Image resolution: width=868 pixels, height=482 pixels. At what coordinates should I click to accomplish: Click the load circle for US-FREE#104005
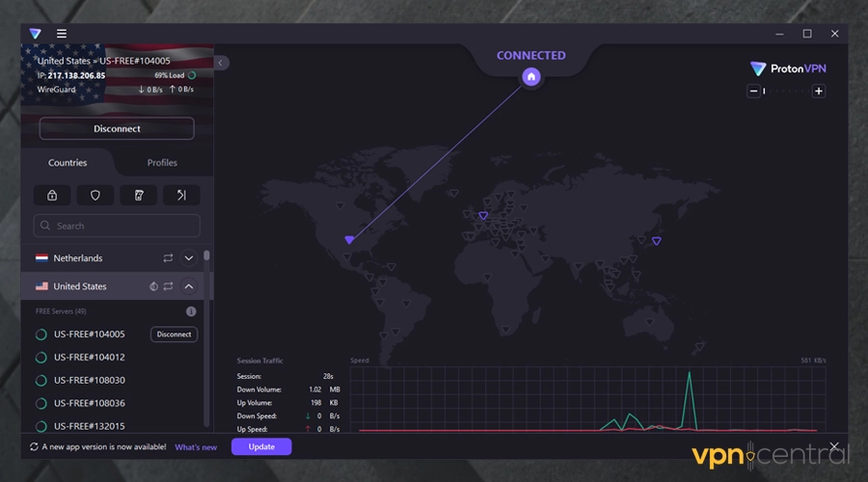(41, 335)
